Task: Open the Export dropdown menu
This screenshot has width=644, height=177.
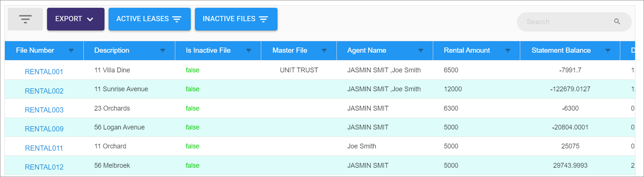Action: click(76, 19)
